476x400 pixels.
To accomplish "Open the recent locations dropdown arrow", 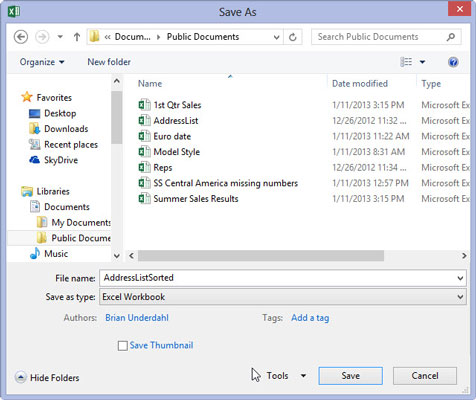I will click(60, 37).
